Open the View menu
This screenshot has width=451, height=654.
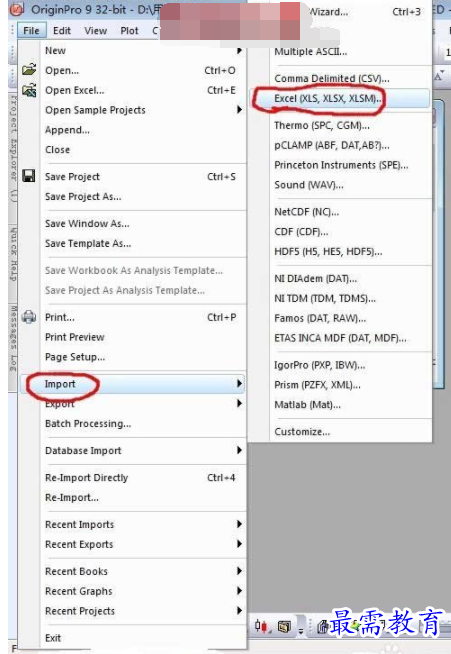[x=96, y=31]
